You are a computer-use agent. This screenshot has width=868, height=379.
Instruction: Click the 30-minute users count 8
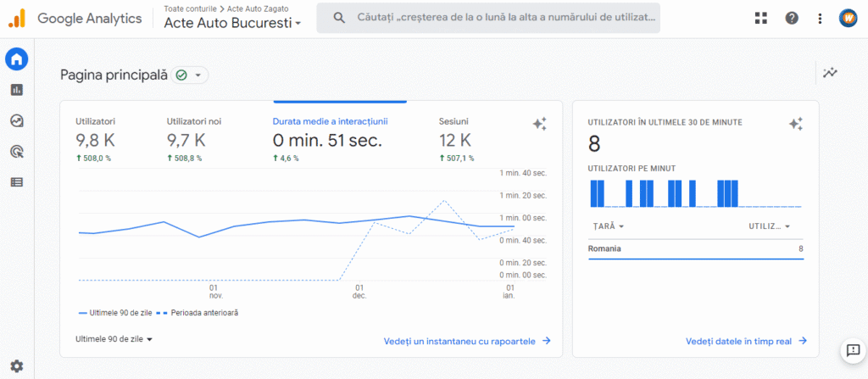pos(594,144)
